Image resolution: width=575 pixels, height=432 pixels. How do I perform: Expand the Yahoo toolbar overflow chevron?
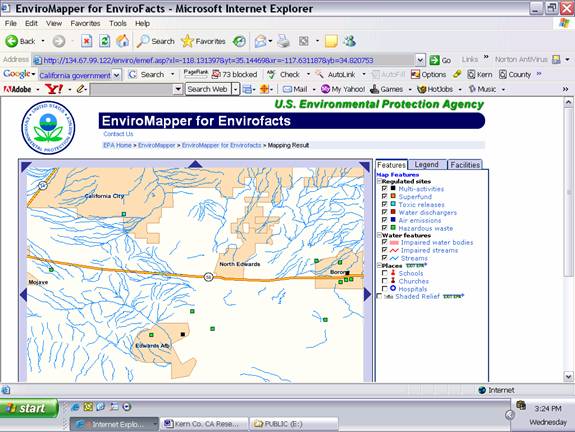tap(565, 89)
